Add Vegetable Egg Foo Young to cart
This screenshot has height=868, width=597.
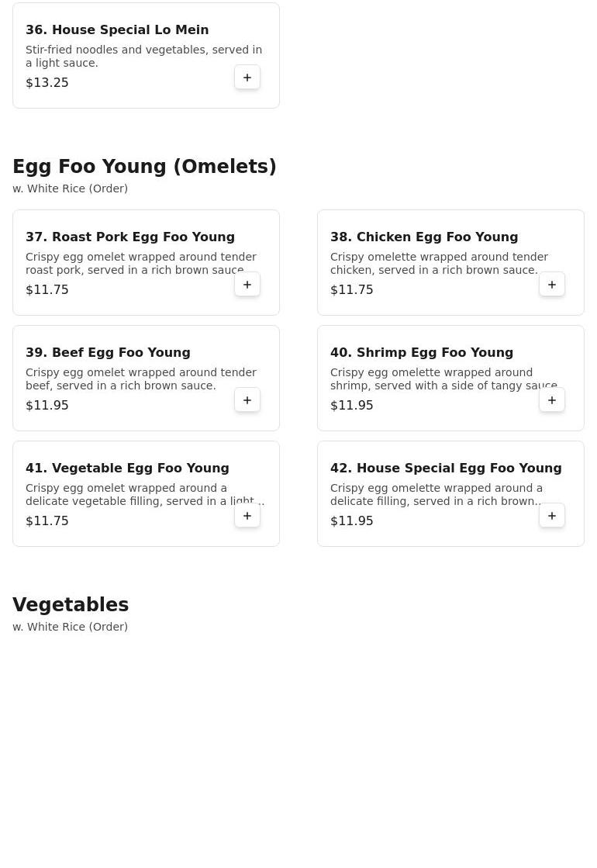coord(247,516)
